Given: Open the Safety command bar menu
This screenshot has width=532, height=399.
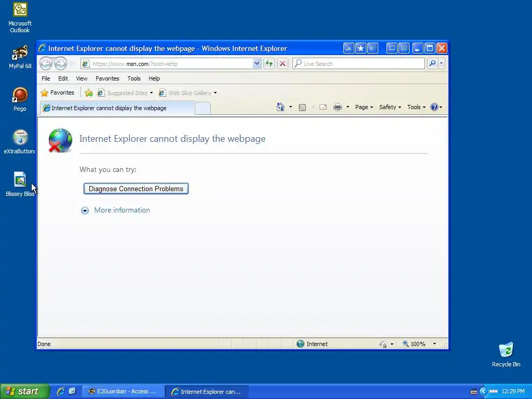Looking at the screenshot, I should click(390, 107).
